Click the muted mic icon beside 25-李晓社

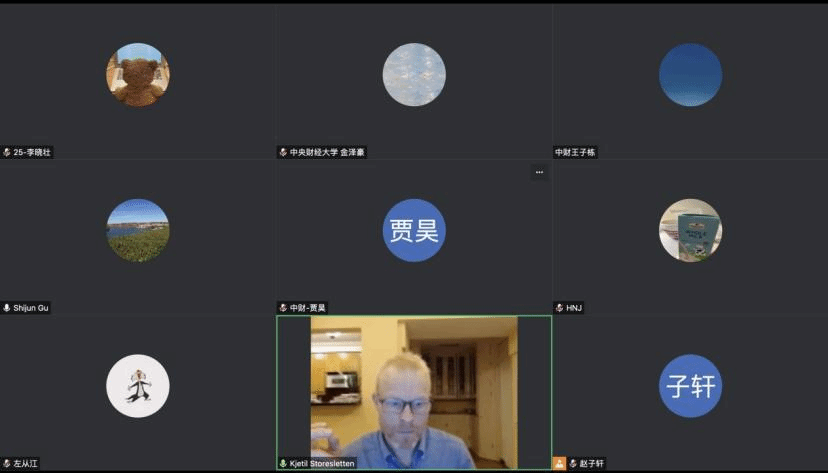pyautogui.click(x=7, y=152)
